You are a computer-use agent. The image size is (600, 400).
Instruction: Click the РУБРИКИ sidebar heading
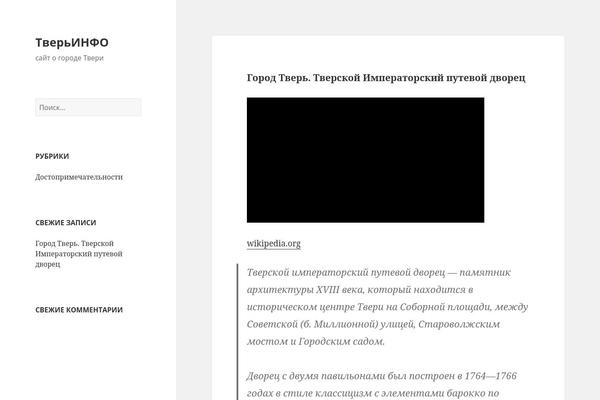(52, 156)
